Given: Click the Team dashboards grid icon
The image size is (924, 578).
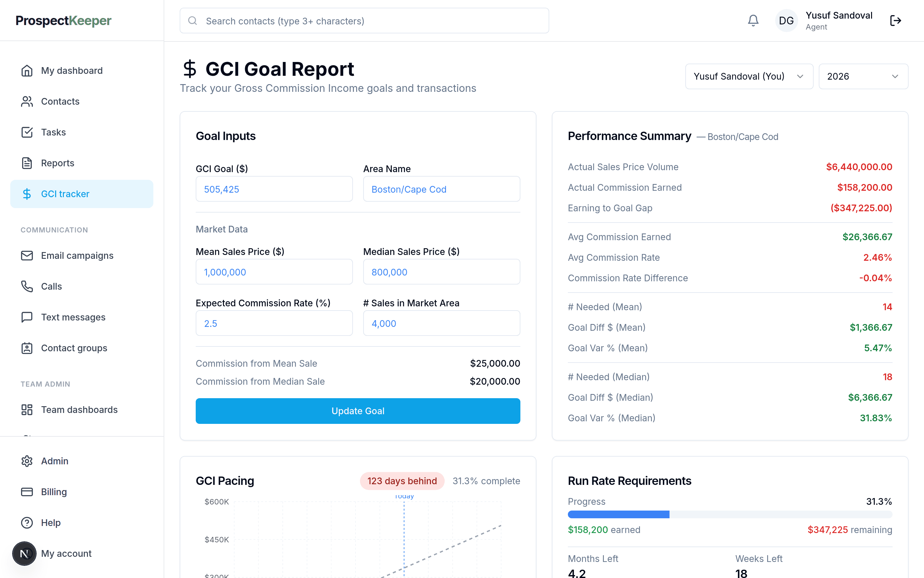Looking at the screenshot, I should (27, 409).
